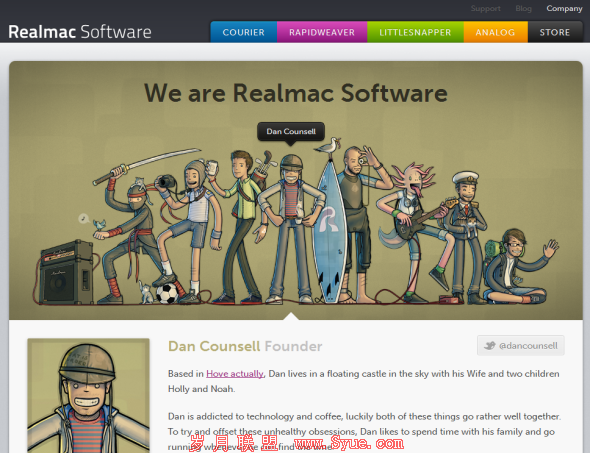Viewport: 590px width, 453px height.
Task: Open the Support link in header
Action: 485,8
